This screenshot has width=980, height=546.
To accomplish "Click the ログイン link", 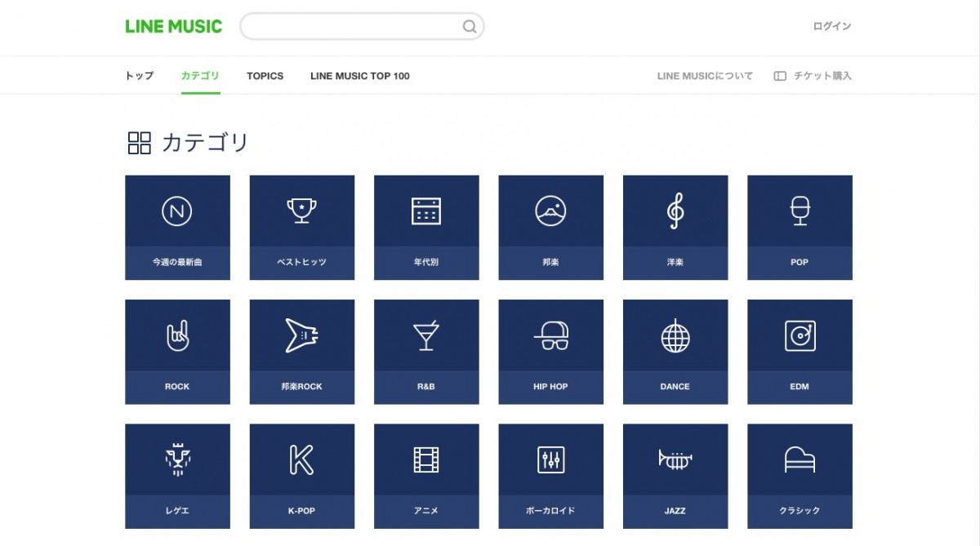I will (832, 26).
